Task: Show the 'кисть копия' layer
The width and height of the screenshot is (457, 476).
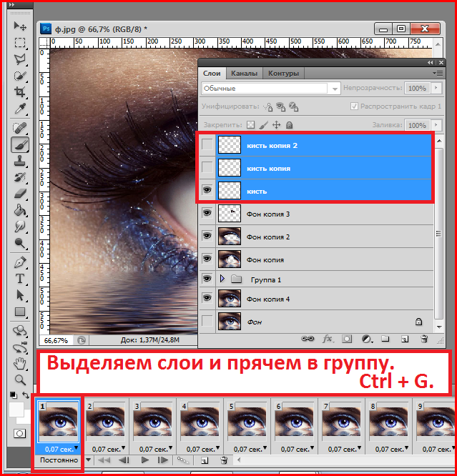Action: [x=207, y=167]
